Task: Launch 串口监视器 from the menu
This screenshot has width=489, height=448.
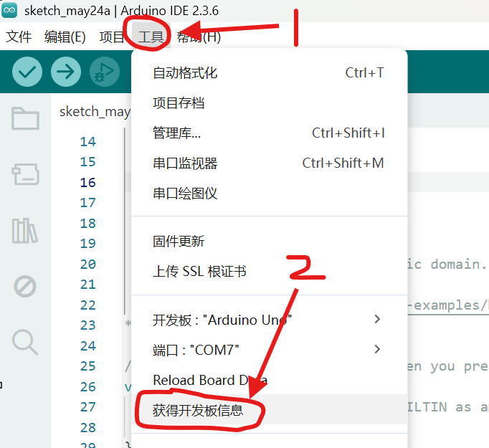Action: coord(270,163)
